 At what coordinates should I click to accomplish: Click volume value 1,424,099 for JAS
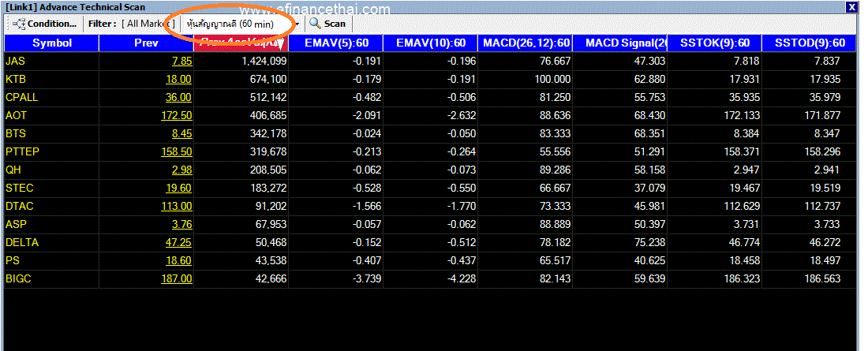pyautogui.click(x=264, y=61)
